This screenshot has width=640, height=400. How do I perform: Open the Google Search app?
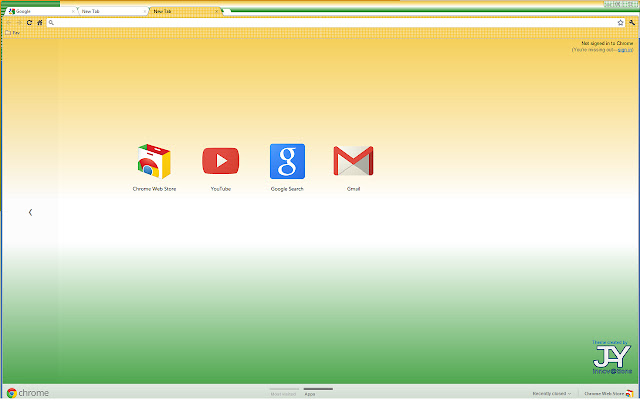287,161
